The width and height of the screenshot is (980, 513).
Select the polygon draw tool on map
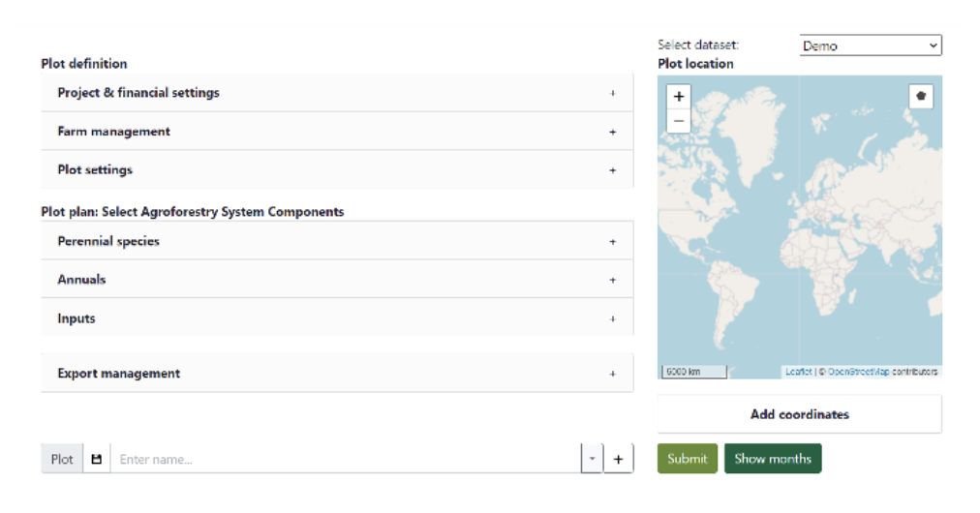click(921, 97)
